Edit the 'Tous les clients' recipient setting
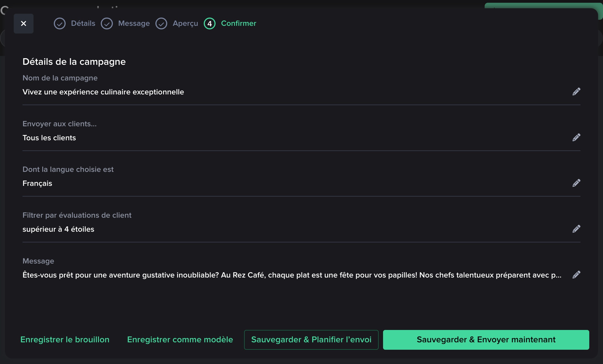This screenshot has width=603, height=364. (x=576, y=138)
